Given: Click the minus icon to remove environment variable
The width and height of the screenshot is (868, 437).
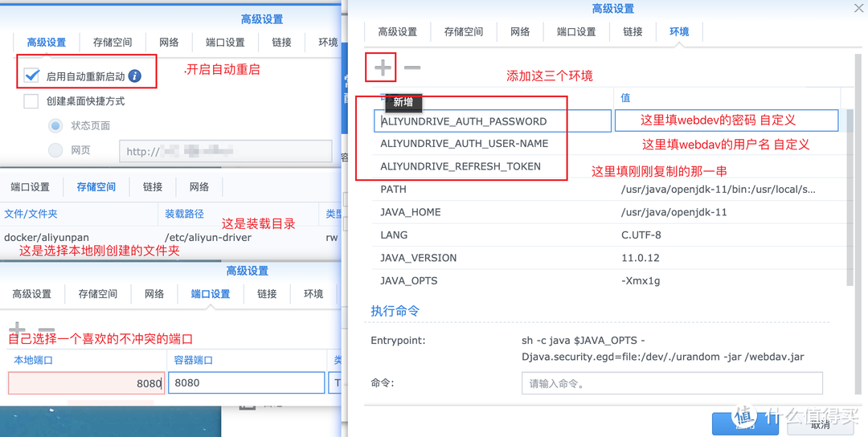Looking at the screenshot, I should [411, 67].
